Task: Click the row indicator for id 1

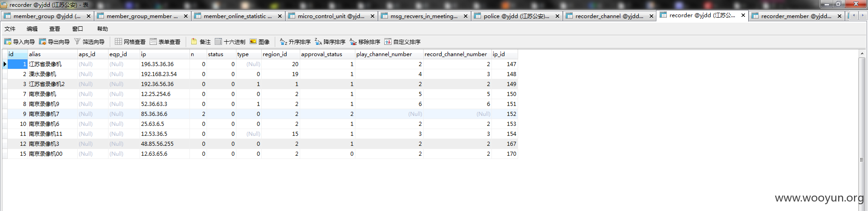Action: [x=5, y=64]
